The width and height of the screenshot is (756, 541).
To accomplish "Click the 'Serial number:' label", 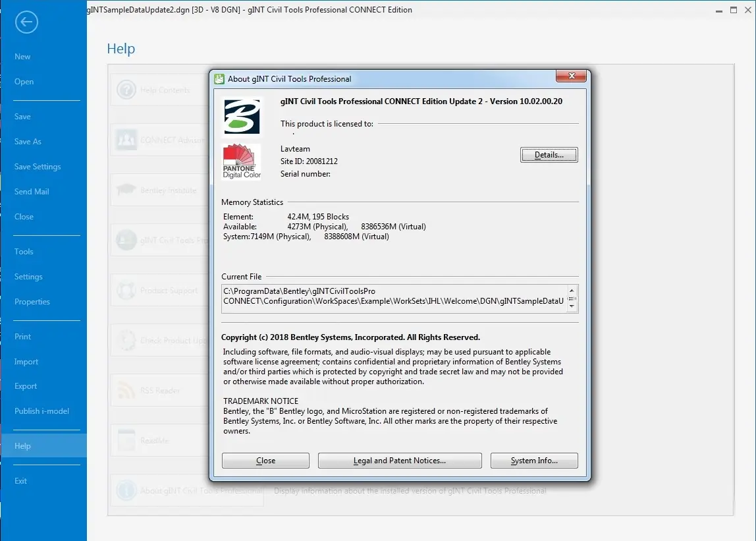I will (x=306, y=174).
